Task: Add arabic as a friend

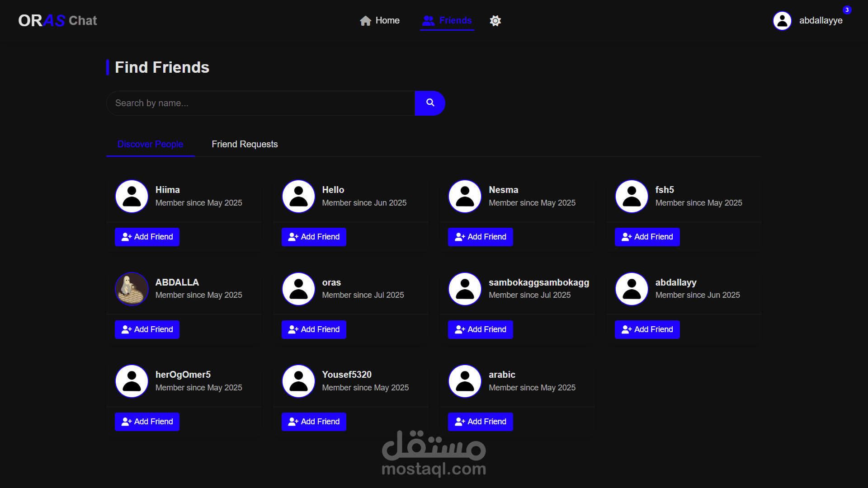Action: 480,422
